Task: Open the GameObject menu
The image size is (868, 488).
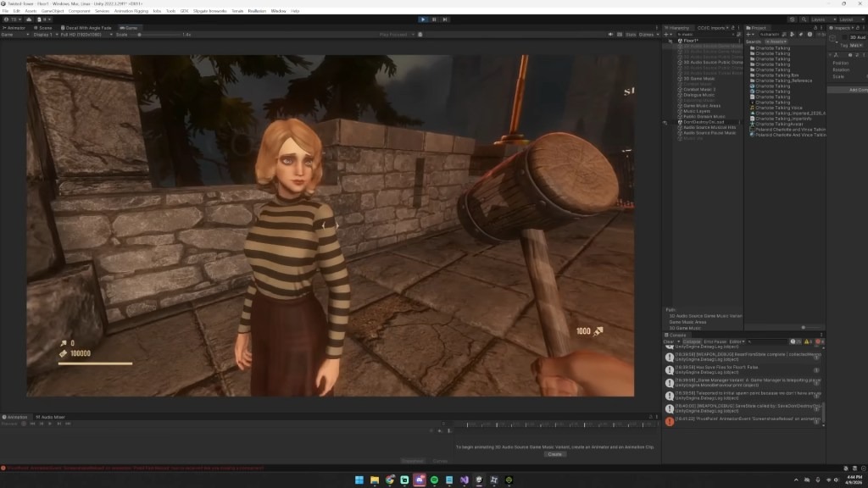Action: (53, 11)
